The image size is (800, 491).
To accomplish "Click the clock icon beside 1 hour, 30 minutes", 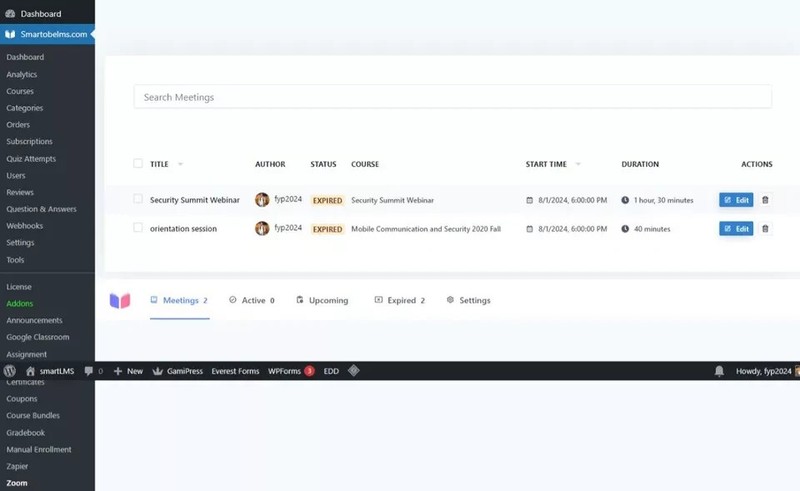I will click(625, 200).
